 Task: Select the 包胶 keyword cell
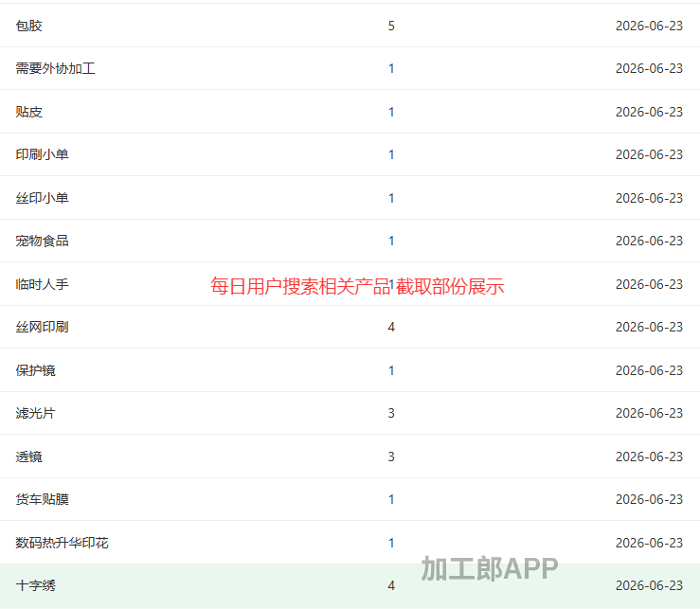tap(29, 26)
